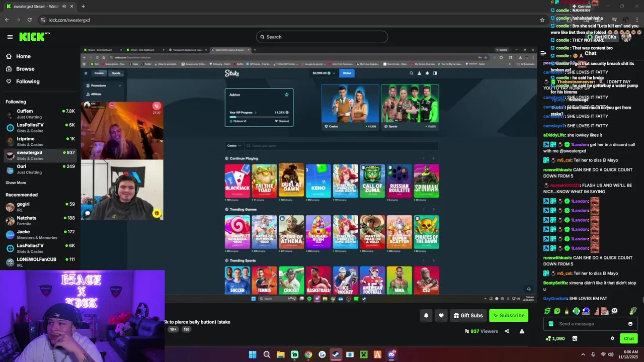The height and width of the screenshot is (362, 644).
Task: Click the taskbar clock showing 6:06 AM
Action: point(629,354)
